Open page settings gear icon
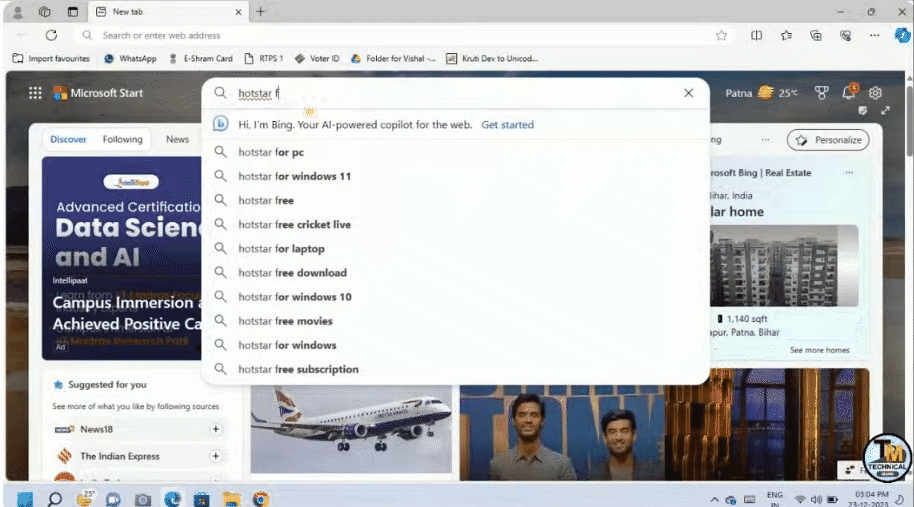914x507 pixels. (875, 93)
